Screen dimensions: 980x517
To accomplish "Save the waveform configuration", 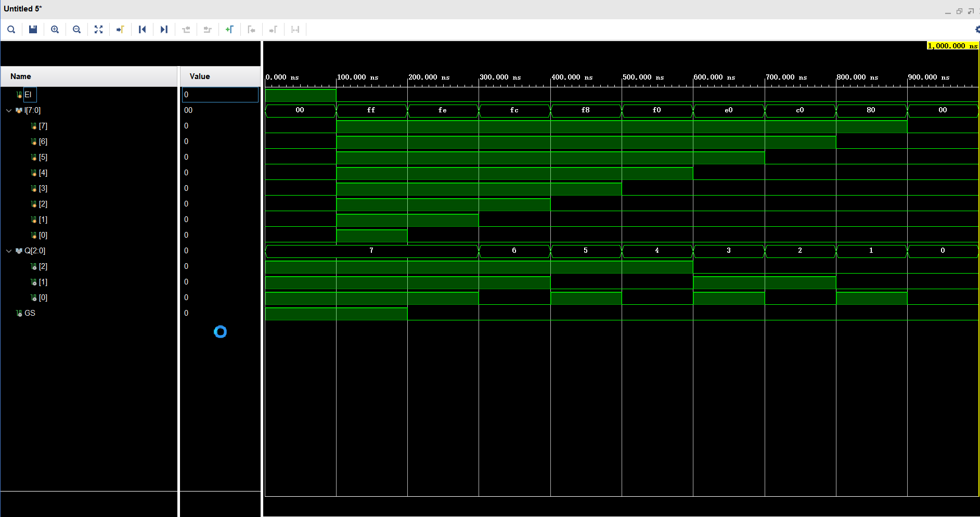I will [33, 30].
